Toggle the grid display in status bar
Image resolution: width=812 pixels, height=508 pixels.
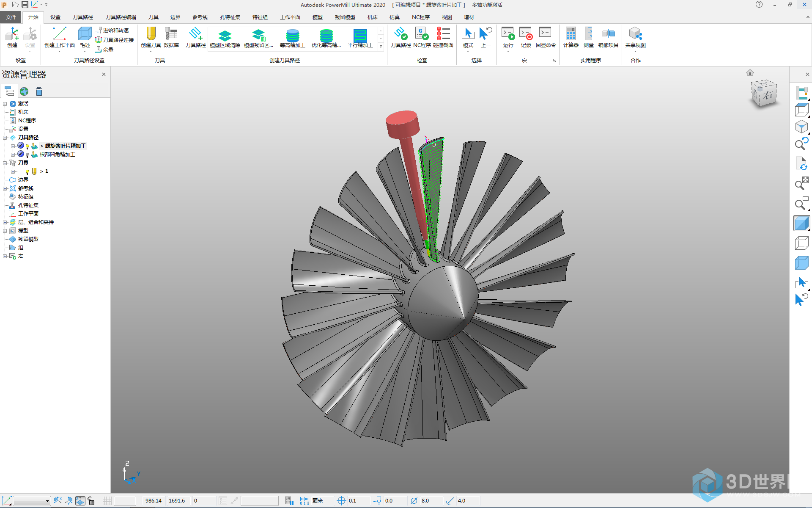[107, 501]
